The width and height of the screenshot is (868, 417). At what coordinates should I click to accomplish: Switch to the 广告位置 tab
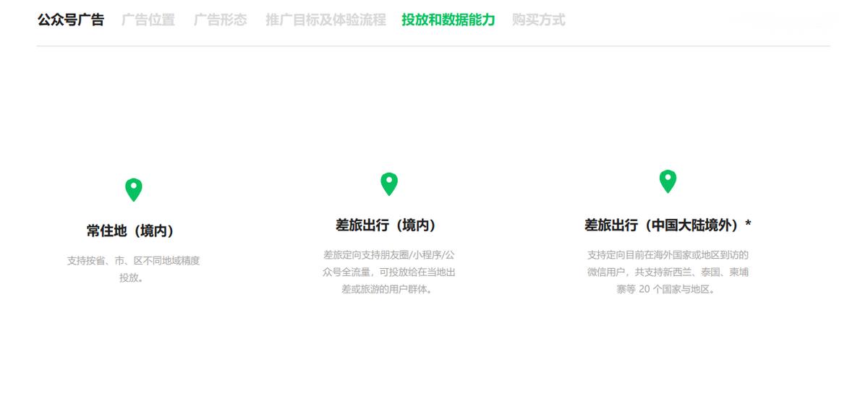click(147, 20)
